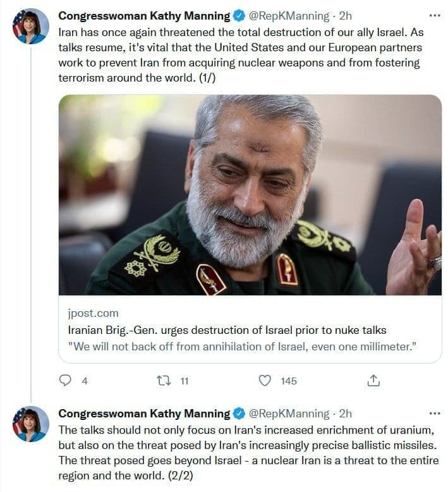Click the 2h timestamp on first tweet
The image size is (448, 492).
(346, 15)
